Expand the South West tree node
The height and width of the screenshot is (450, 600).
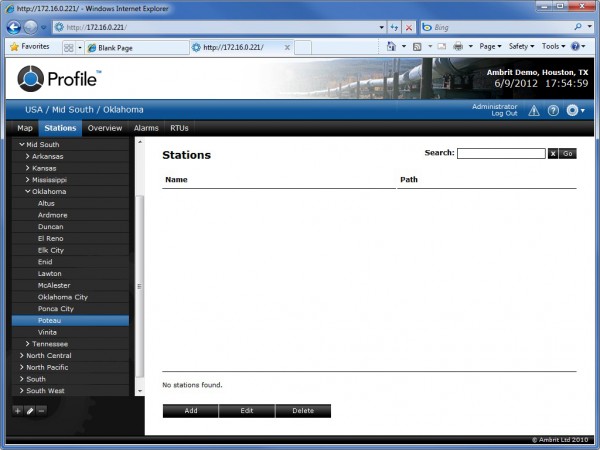click(22, 390)
